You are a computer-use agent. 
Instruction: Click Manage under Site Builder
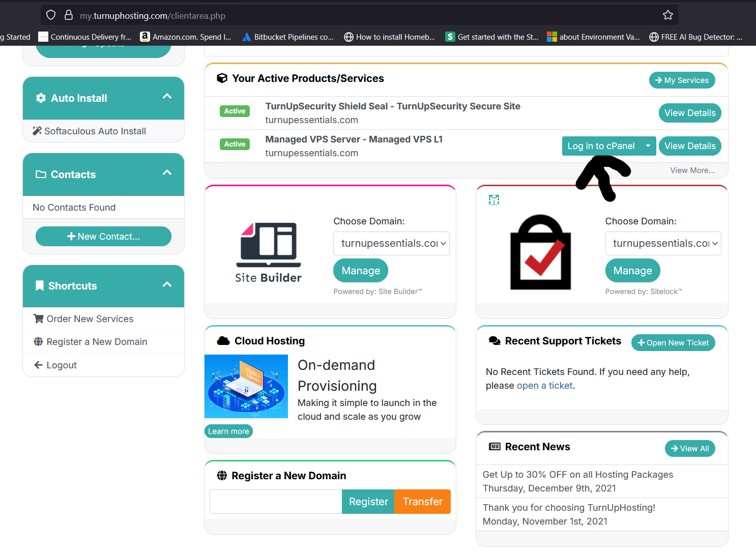click(x=361, y=271)
